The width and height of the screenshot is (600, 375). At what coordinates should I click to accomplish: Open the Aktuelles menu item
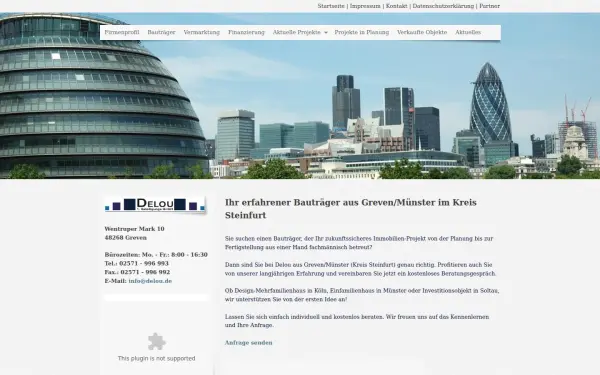468,33
